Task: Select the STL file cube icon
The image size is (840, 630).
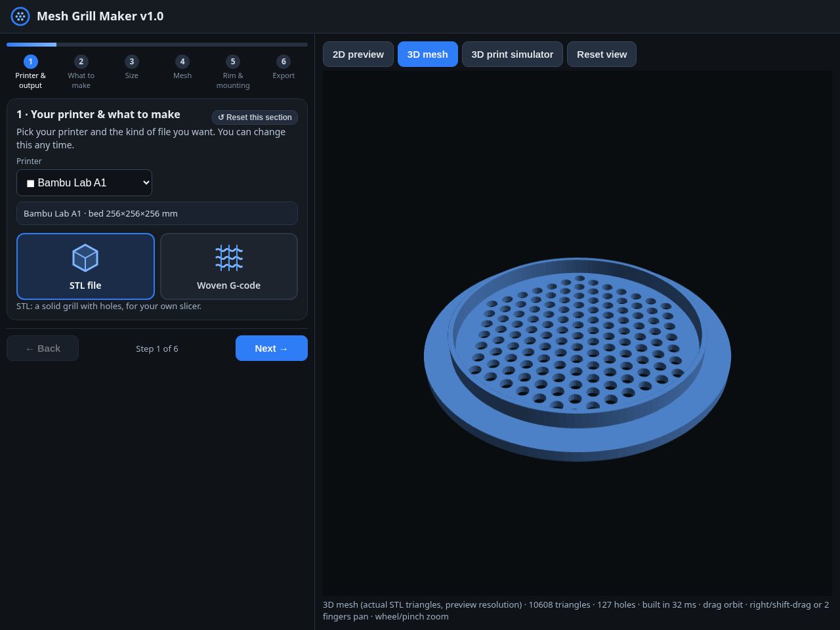Action: (x=85, y=258)
